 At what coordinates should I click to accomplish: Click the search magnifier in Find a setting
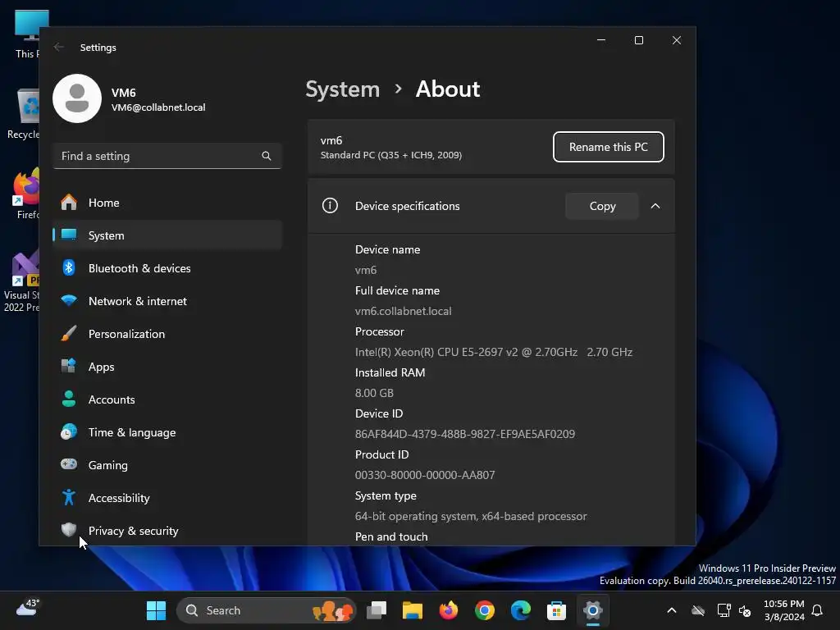pyautogui.click(x=267, y=156)
